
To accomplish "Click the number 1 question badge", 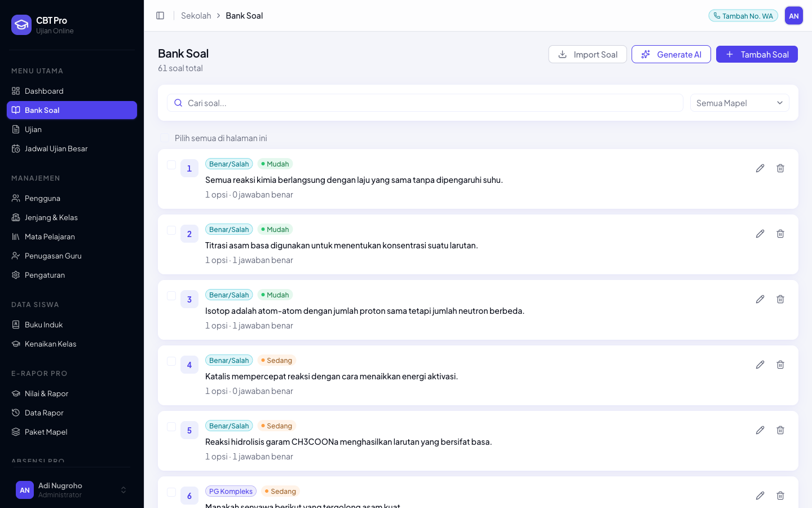I will point(189,168).
